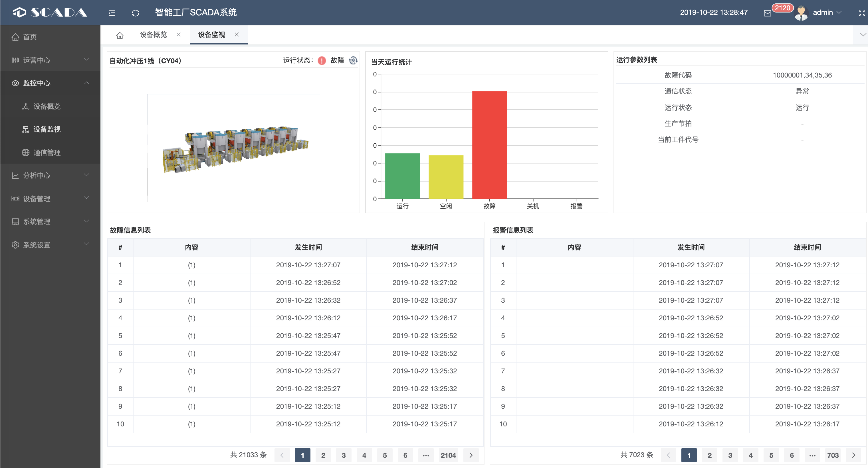Go to last page 703 of alarm list
The height and width of the screenshot is (468, 868).
(x=833, y=455)
